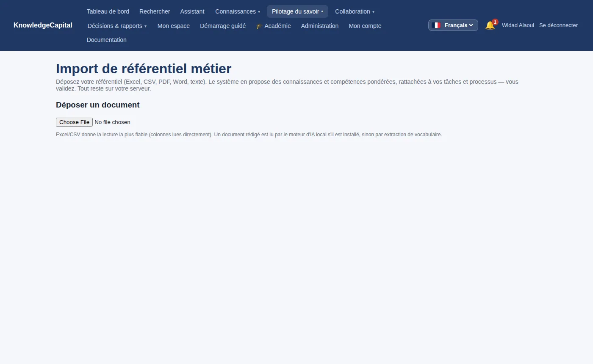
Task: Click the "Import de référentiel métier" heading
Action: (x=144, y=69)
